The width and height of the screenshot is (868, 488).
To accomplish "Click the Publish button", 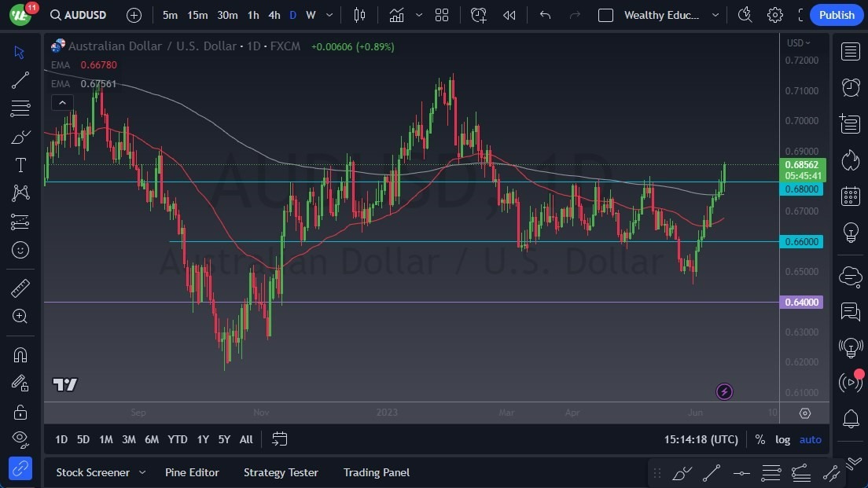I will tap(837, 14).
